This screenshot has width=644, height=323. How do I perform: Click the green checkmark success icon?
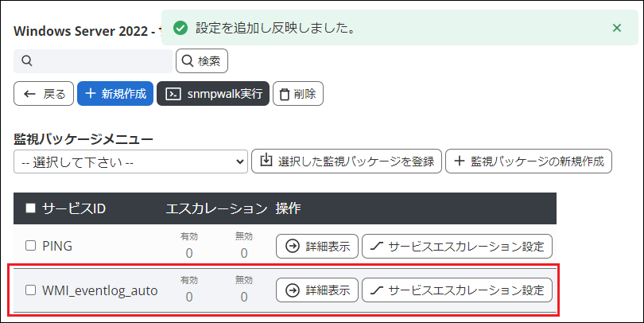181,28
